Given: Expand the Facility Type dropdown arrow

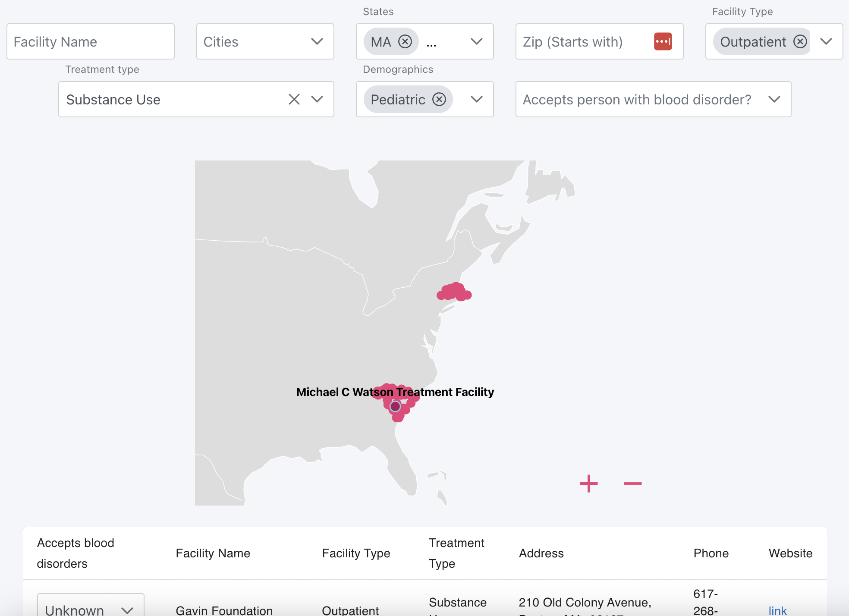Looking at the screenshot, I should coord(826,41).
